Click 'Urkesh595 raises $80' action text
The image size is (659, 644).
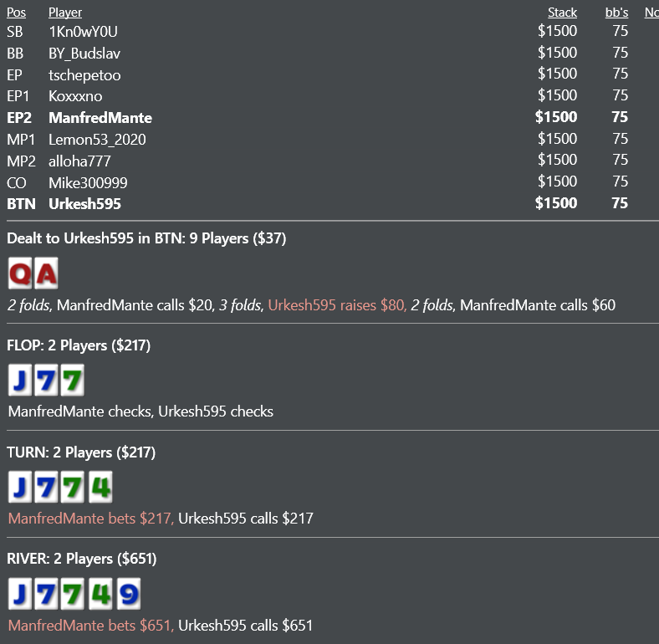coord(337,304)
